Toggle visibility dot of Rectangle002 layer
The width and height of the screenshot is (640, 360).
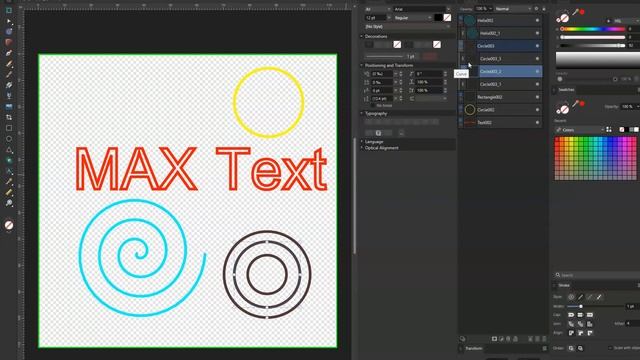point(537,97)
